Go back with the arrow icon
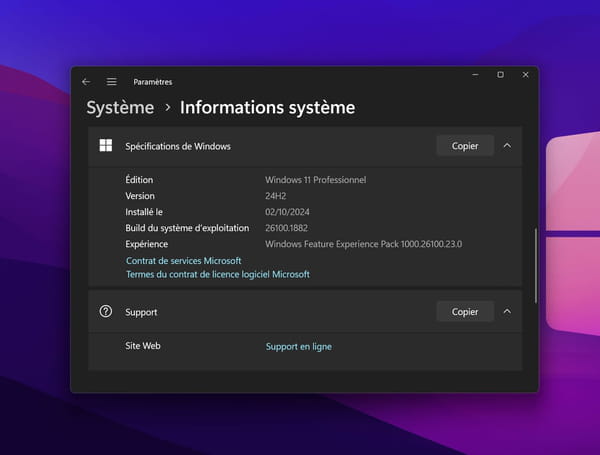The height and width of the screenshot is (455, 600). (x=86, y=82)
